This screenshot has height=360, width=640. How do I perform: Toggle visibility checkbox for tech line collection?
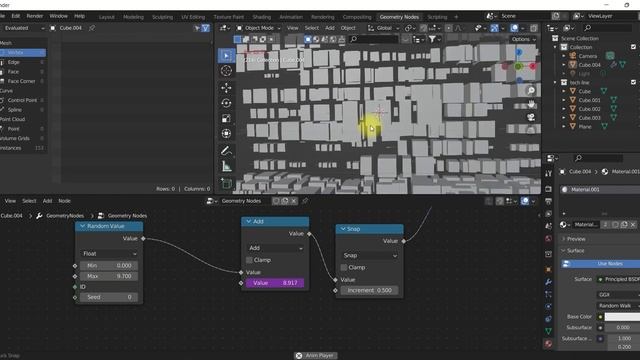click(633, 82)
